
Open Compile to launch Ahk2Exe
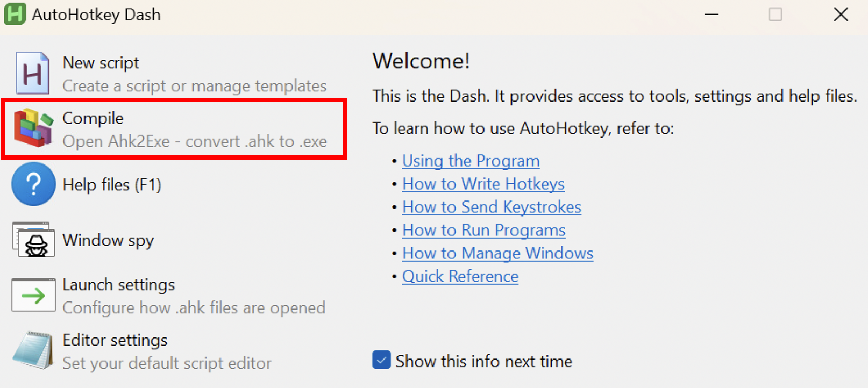[175, 129]
